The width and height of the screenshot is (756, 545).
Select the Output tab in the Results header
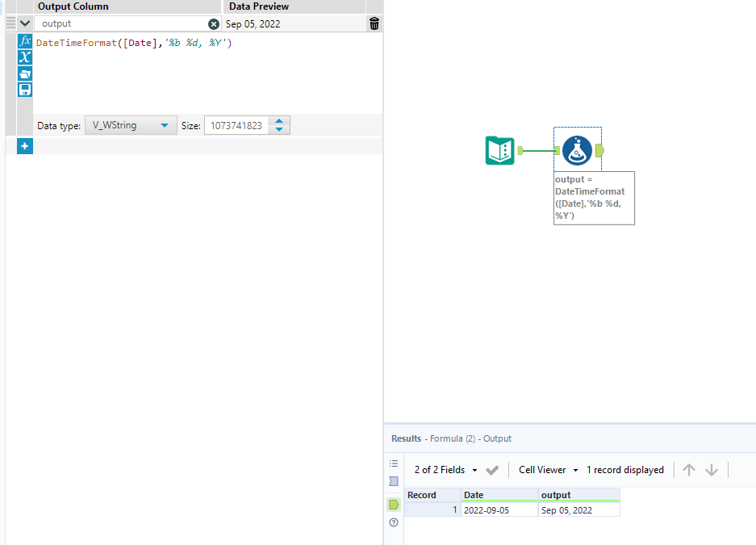tap(497, 438)
